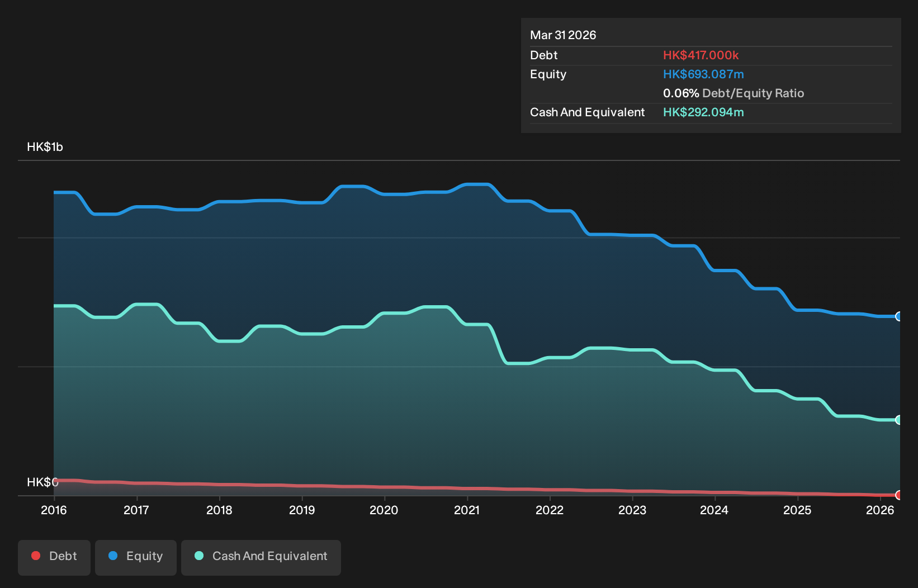The width and height of the screenshot is (918, 588).
Task: Click the 2023 x-axis label
Action: [x=632, y=510]
